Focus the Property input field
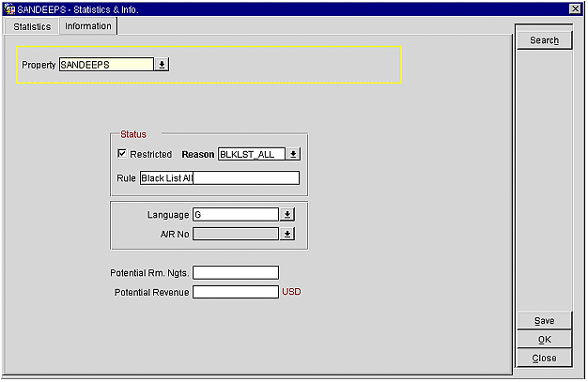The height and width of the screenshot is (382, 588). pos(106,65)
